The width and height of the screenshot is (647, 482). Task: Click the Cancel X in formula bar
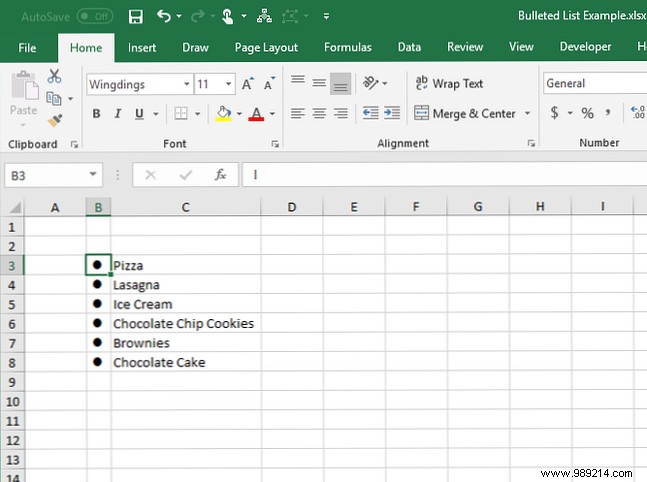pyautogui.click(x=151, y=175)
